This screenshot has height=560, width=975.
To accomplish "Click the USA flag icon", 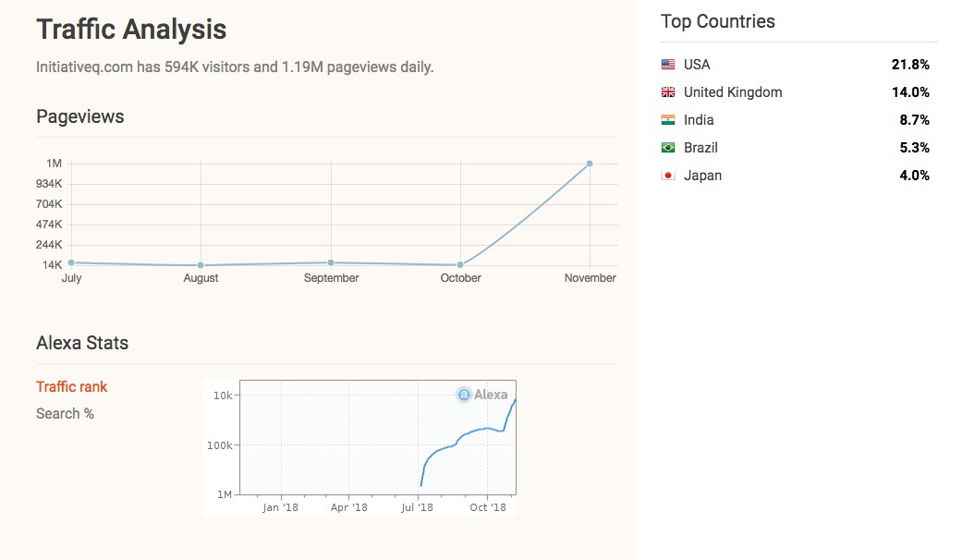I will pos(668,64).
